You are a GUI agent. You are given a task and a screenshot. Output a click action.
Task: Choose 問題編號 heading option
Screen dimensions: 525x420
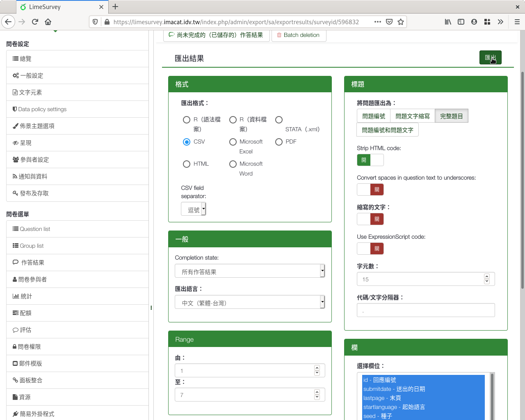point(374,116)
